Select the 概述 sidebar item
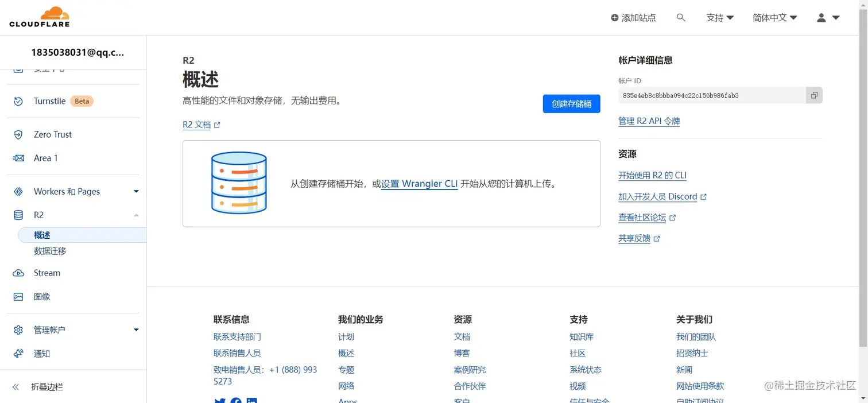 pyautogui.click(x=82, y=235)
